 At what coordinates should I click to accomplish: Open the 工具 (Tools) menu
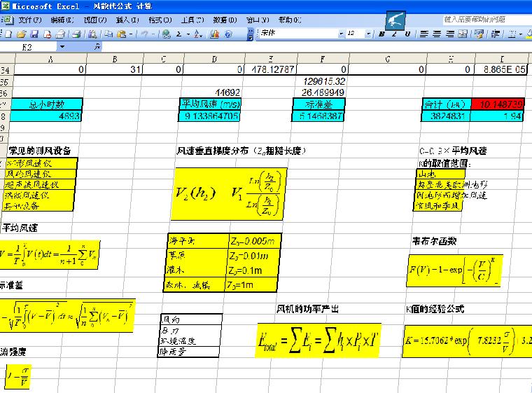click(192, 20)
